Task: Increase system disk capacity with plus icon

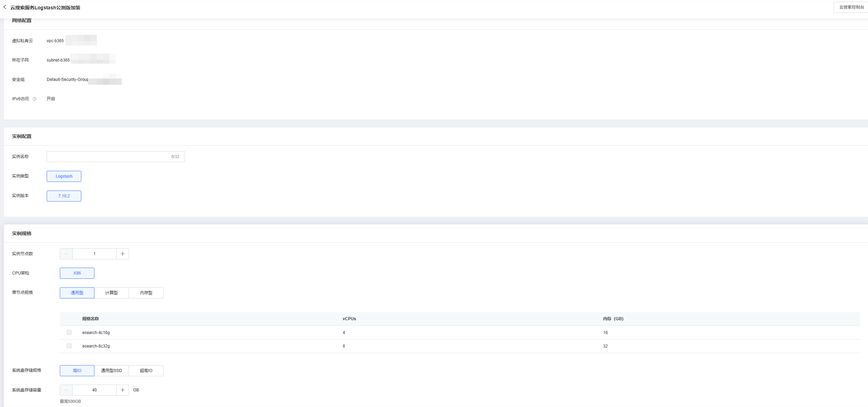Action: point(122,390)
